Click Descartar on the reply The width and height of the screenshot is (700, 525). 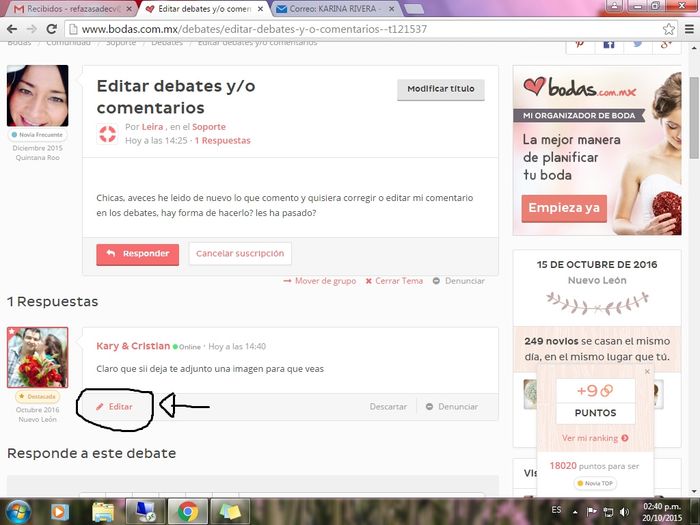pyautogui.click(x=388, y=407)
